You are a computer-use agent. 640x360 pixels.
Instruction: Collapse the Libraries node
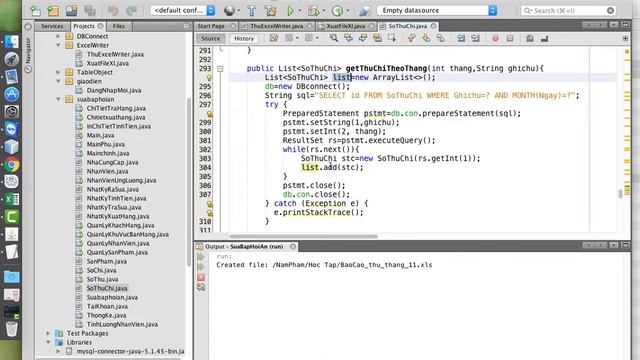49,342
